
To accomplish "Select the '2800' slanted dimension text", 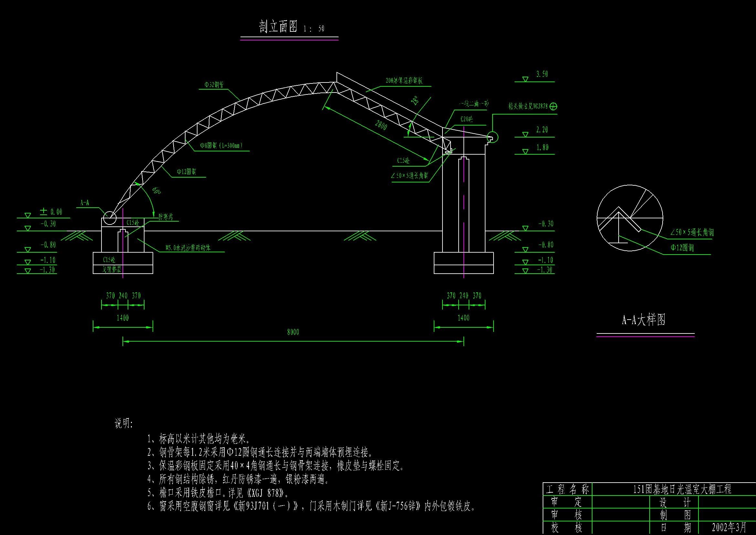I will 381,125.
